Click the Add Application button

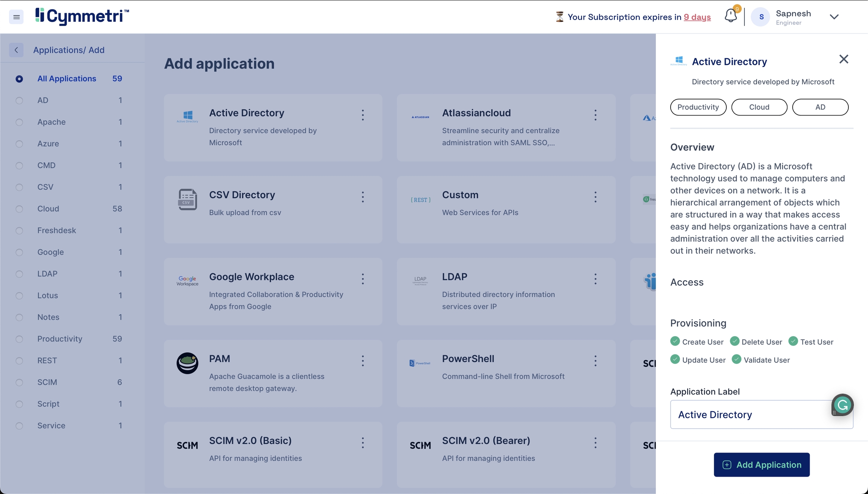761,465
